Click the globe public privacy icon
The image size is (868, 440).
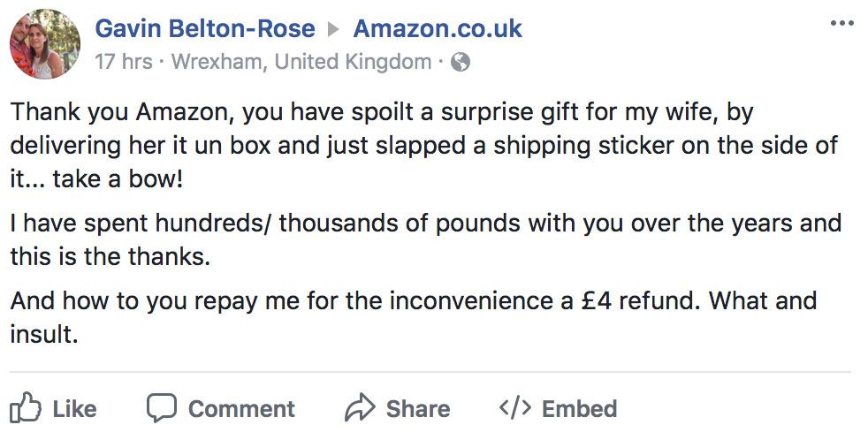click(x=460, y=63)
